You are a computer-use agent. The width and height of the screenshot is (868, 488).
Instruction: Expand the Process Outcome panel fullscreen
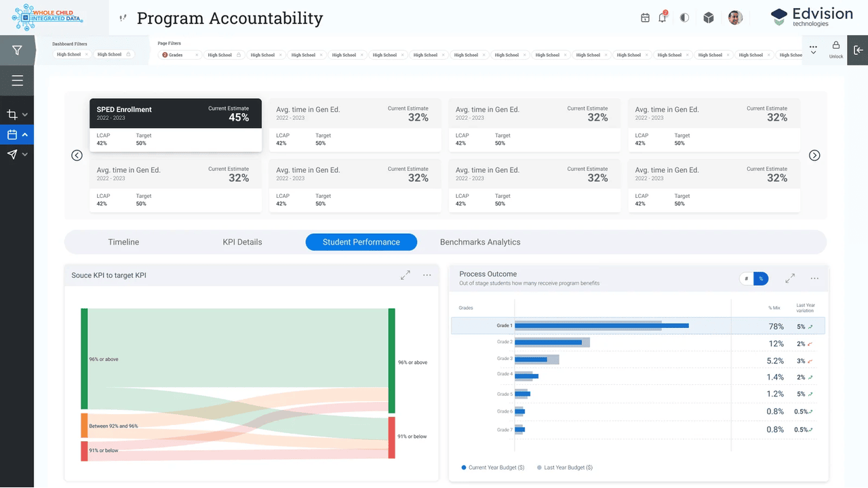(790, 279)
